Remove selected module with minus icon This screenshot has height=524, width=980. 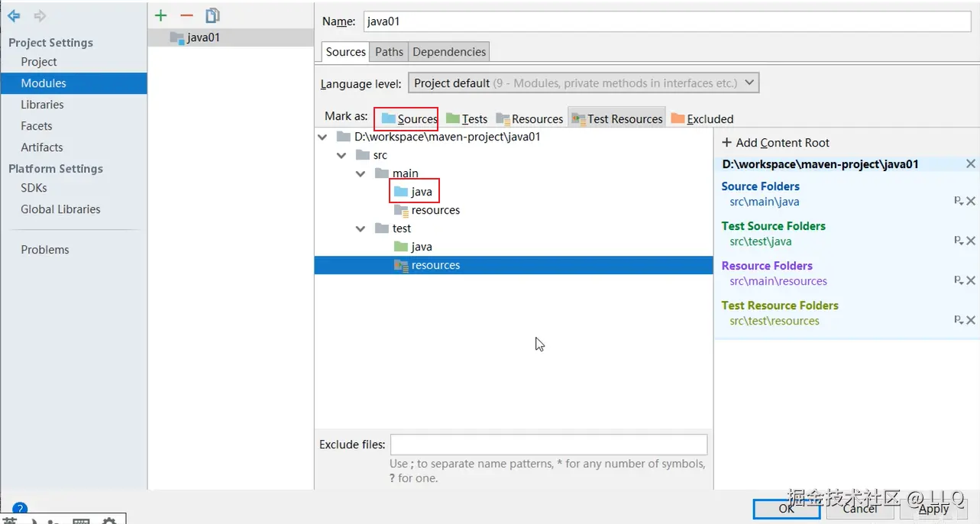(186, 15)
